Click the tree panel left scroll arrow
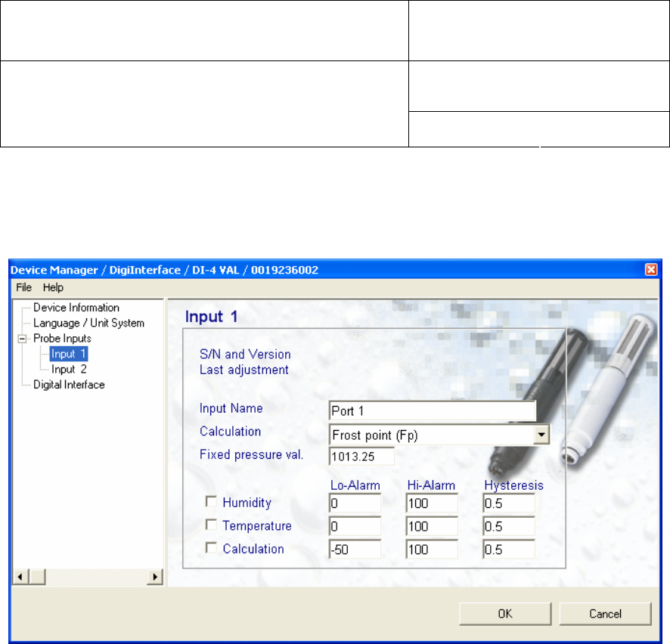Image resolution: width=670 pixels, height=644 pixels. pos(20,577)
